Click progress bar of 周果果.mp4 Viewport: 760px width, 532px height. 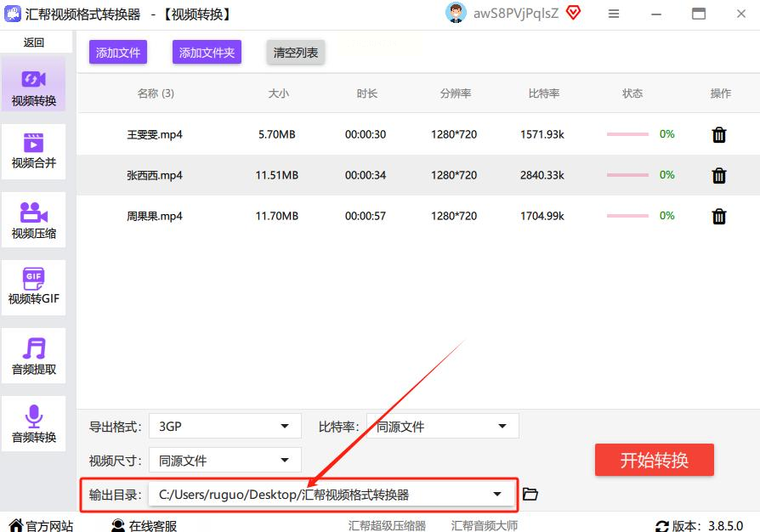[x=627, y=216]
